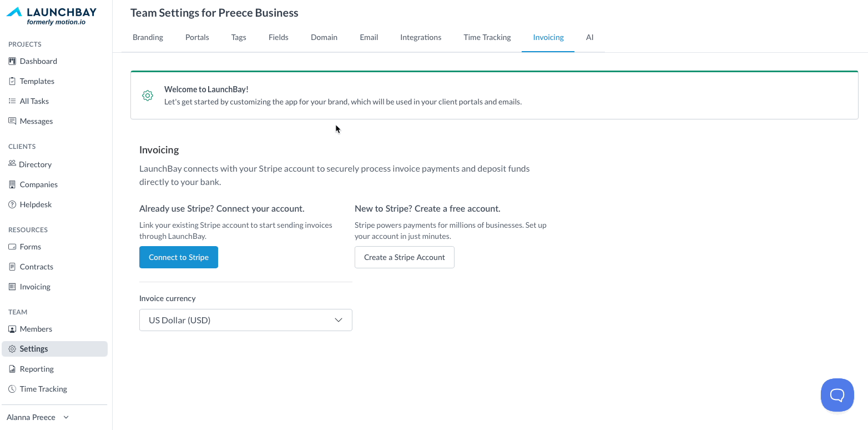The width and height of the screenshot is (868, 430).
Task: Switch to the Tags tab
Action: [239, 37]
